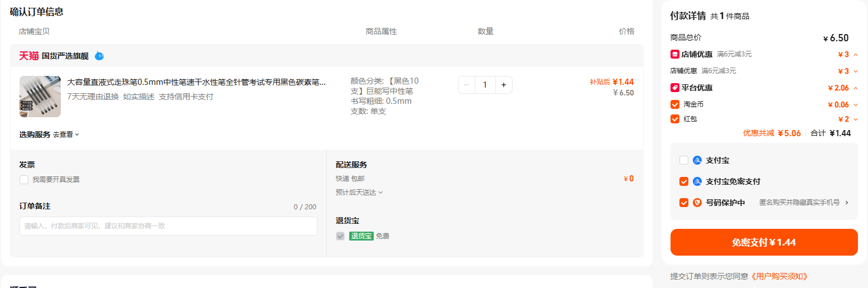Click the blue chat icon beside 国货严选旗舰
Viewport: 868px width, 288px height.
(x=99, y=56)
